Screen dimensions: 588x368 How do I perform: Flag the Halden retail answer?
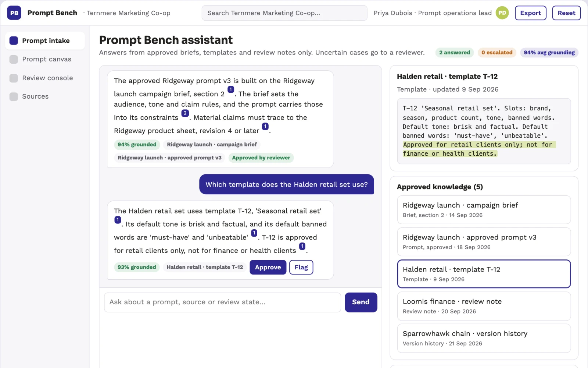point(301,267)
